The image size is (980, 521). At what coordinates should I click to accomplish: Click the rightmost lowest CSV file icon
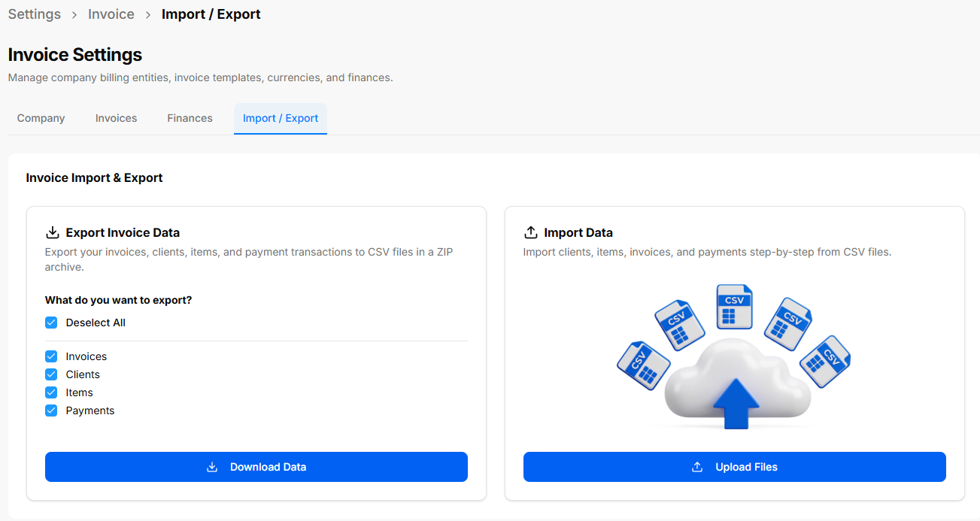point(825,361)
